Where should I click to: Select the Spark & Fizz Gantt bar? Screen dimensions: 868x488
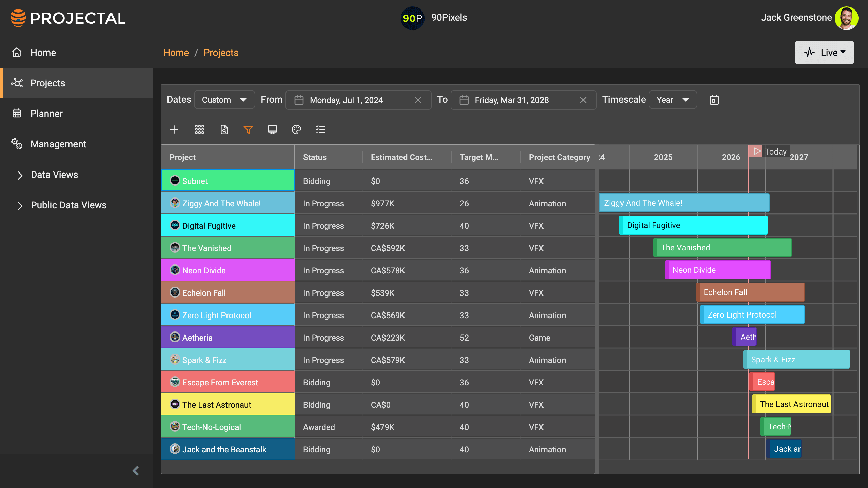click(x=796, y=359)
